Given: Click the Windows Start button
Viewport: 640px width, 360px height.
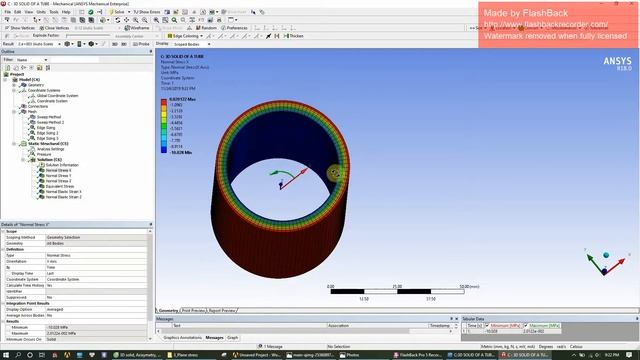Looking at the screenshot, I should pos(7,355).
